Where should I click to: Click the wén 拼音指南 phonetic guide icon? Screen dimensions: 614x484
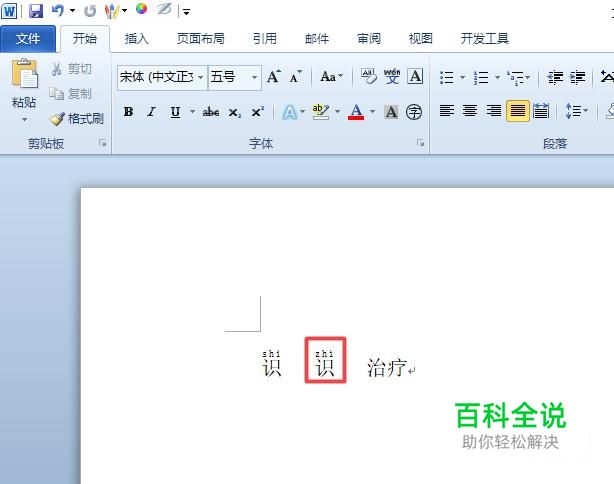392,77
